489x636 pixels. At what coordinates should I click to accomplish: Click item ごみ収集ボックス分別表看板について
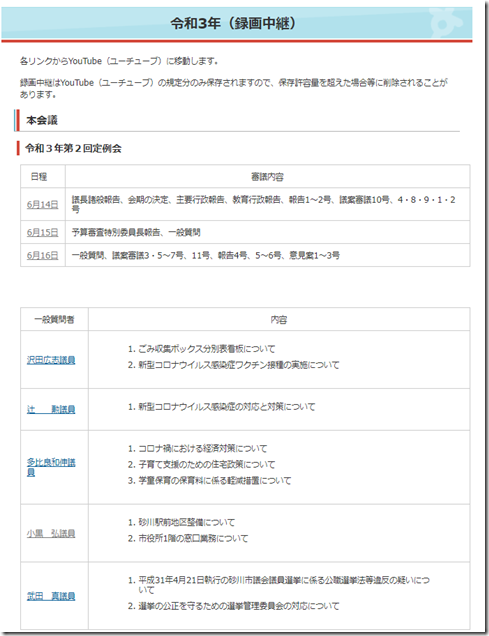coord(207,349)
